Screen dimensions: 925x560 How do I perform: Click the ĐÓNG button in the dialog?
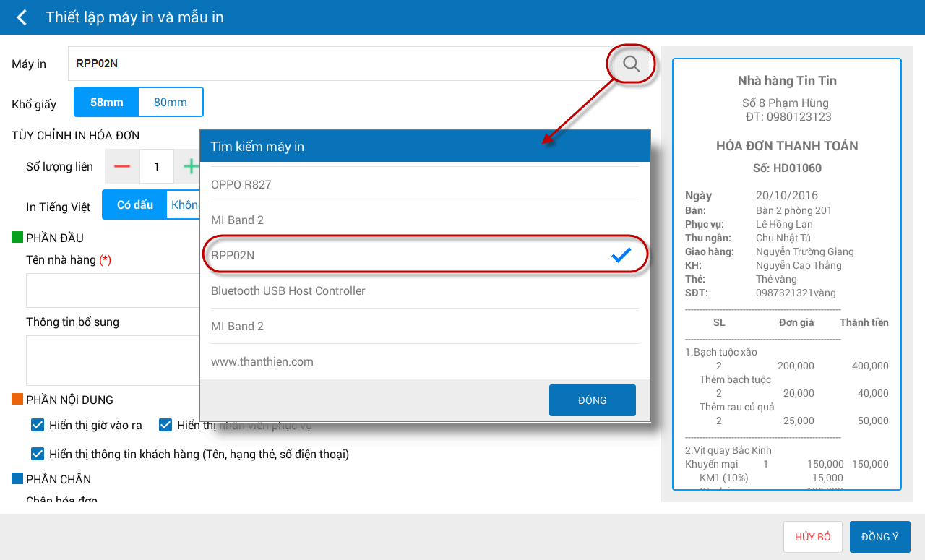pyautogui.click(x=593, y=400)
